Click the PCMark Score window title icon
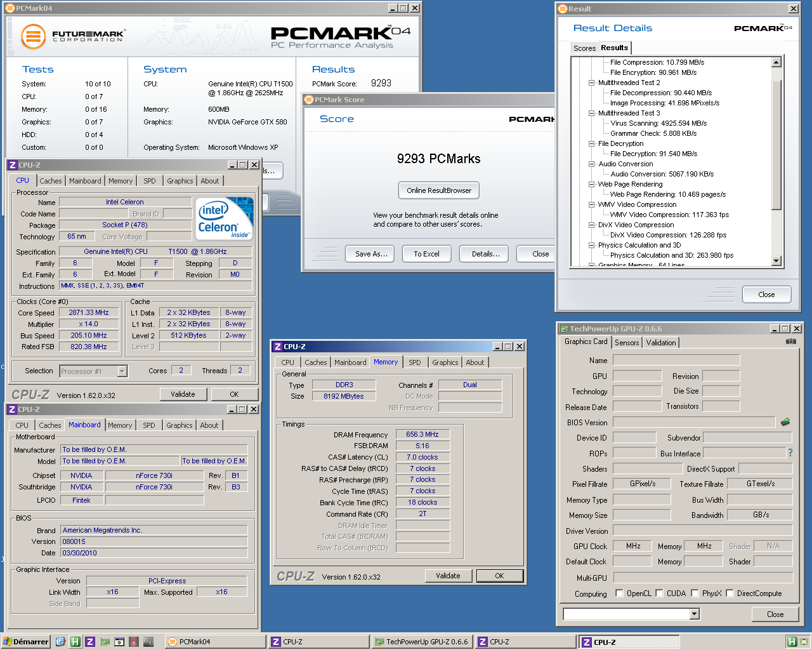Viewport: 812px width, 650px height. point(309,100)
